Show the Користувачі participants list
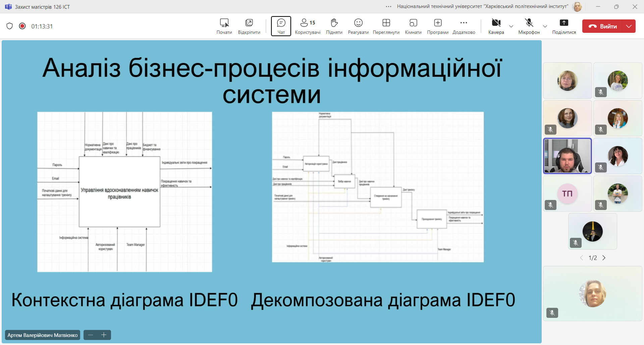Viewport: 644px width, 345px height. [308, 26]
